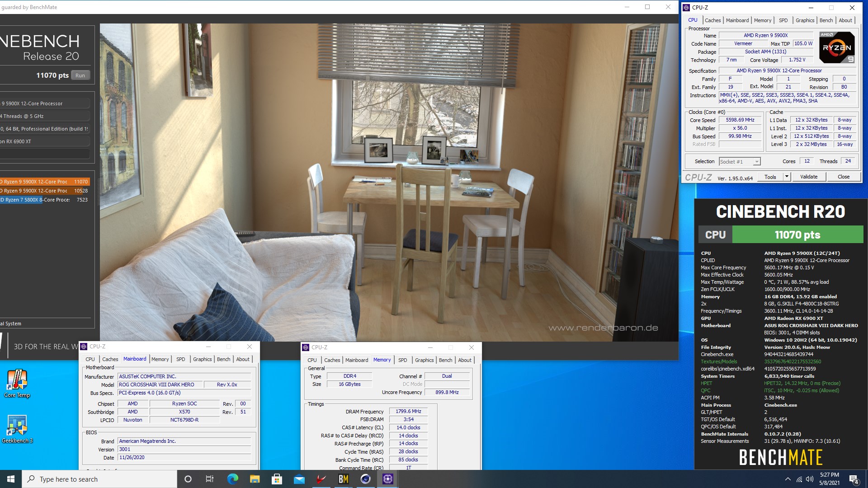Expand the Tools dropdown arrow in CPU-Z
The height and width of the screenshot is (488, 868).
(x=787, y=177)
